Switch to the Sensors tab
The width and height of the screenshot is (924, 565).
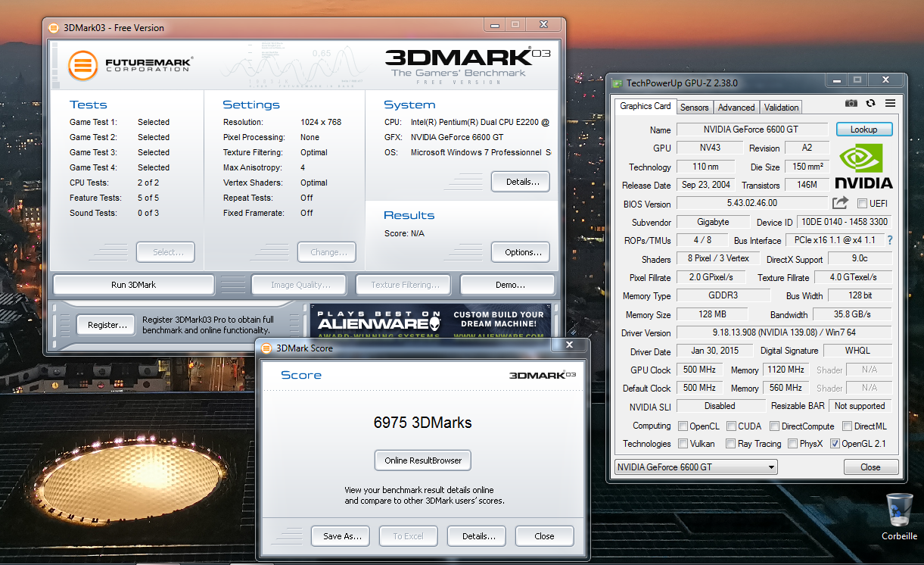tap(694, 108)
